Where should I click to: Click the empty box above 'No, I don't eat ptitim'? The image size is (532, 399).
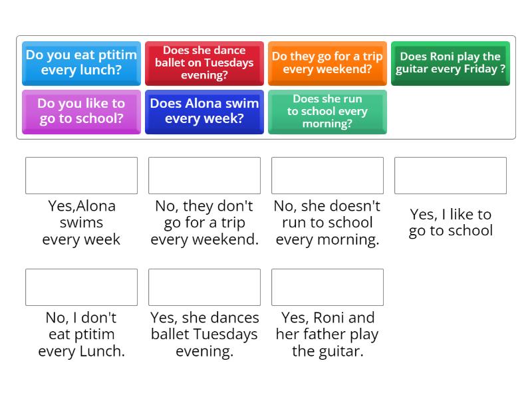coord(81,287)
